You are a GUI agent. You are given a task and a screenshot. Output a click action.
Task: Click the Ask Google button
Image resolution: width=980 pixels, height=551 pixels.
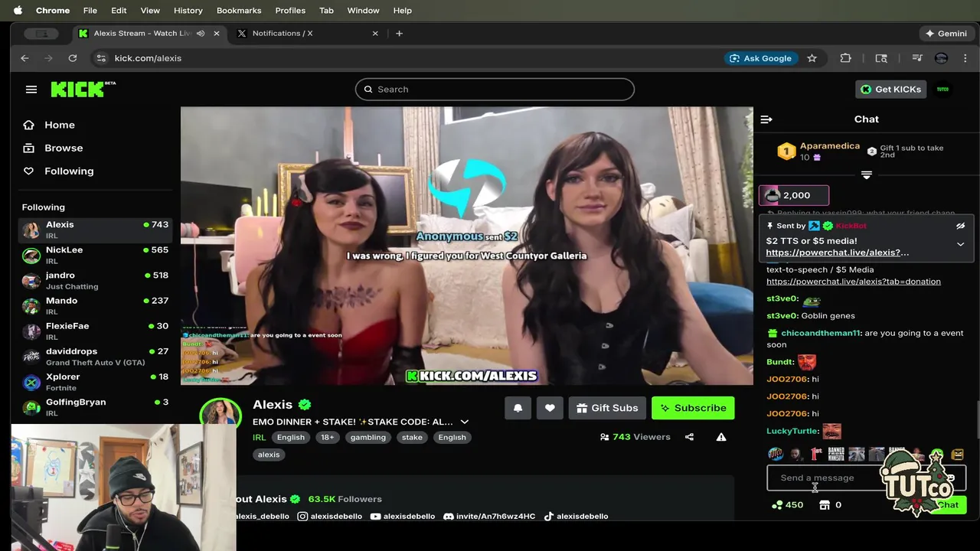760,58
